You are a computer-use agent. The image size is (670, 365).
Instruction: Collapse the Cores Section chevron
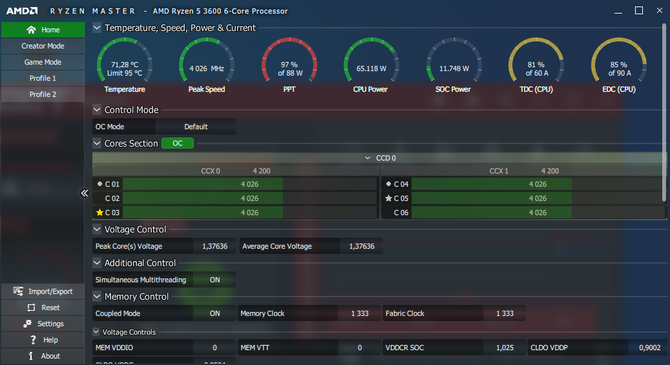97,143
